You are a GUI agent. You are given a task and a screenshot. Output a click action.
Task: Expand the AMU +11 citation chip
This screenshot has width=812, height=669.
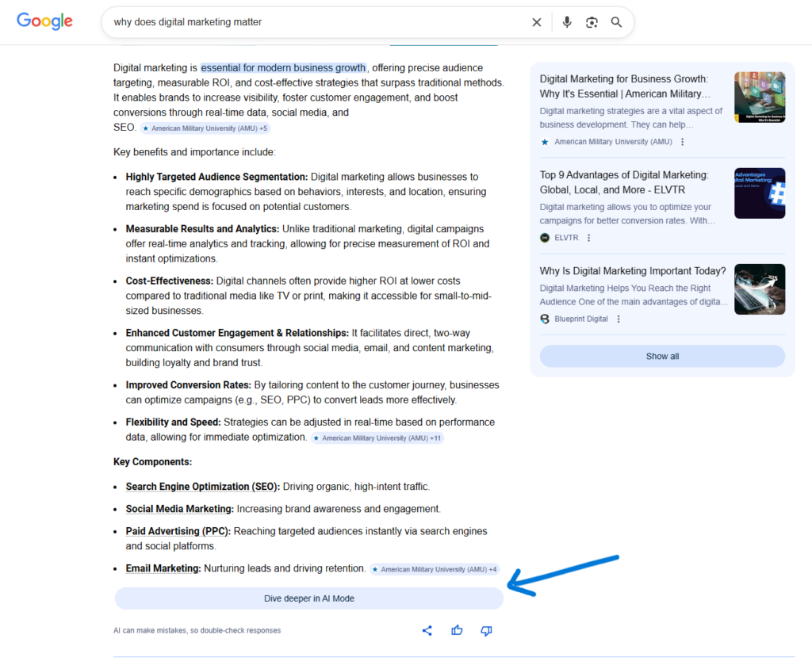pos(377,438)
